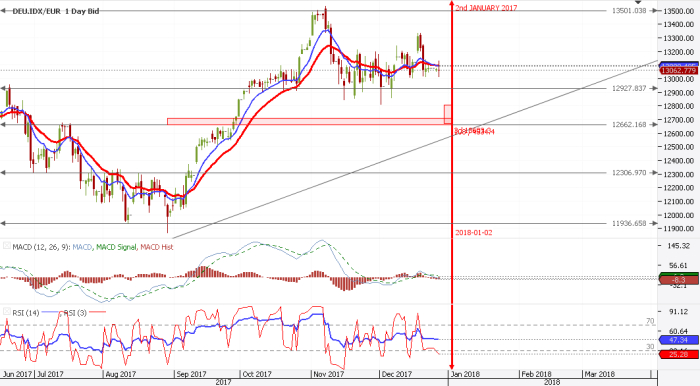Viewport: 700px width, 386px height.
Task: Click the red -8.3 MACD histogram tag
Action: click(x=679, y=280)
